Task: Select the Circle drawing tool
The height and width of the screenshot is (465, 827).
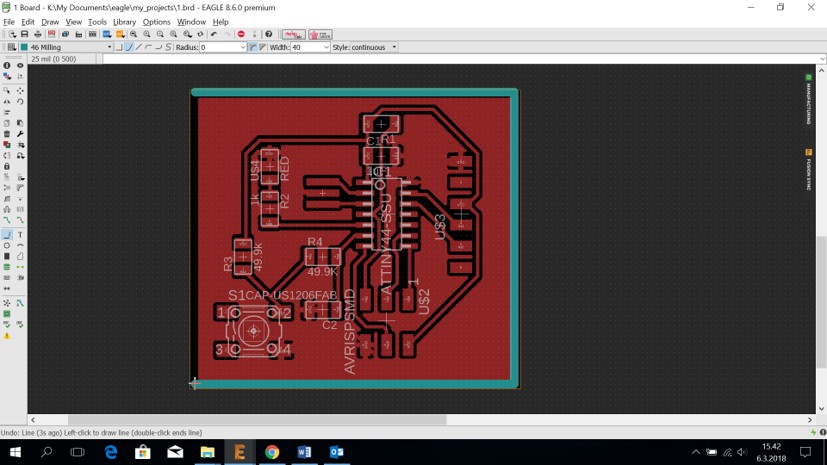Action: coord(7,246)
